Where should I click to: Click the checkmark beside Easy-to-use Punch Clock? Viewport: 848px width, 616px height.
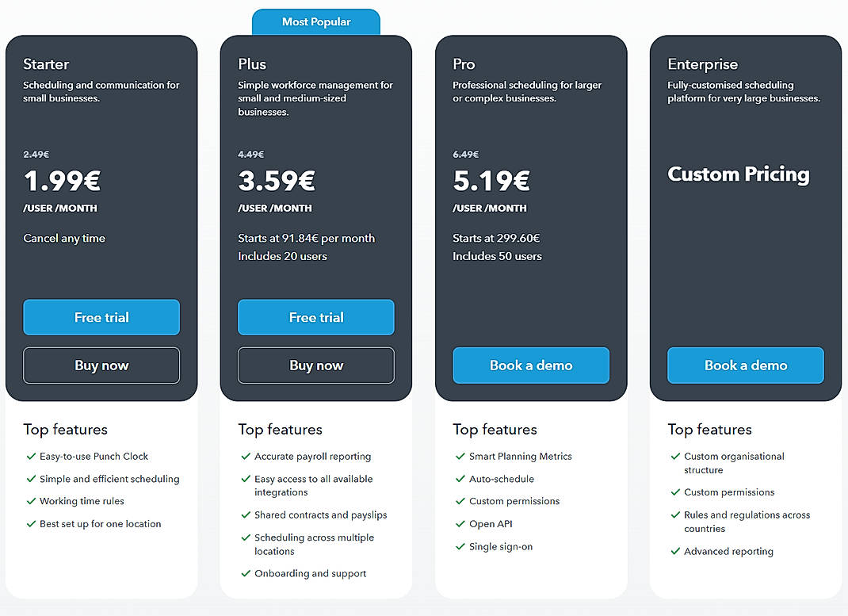pyautogui.click(x=31, y=457)
